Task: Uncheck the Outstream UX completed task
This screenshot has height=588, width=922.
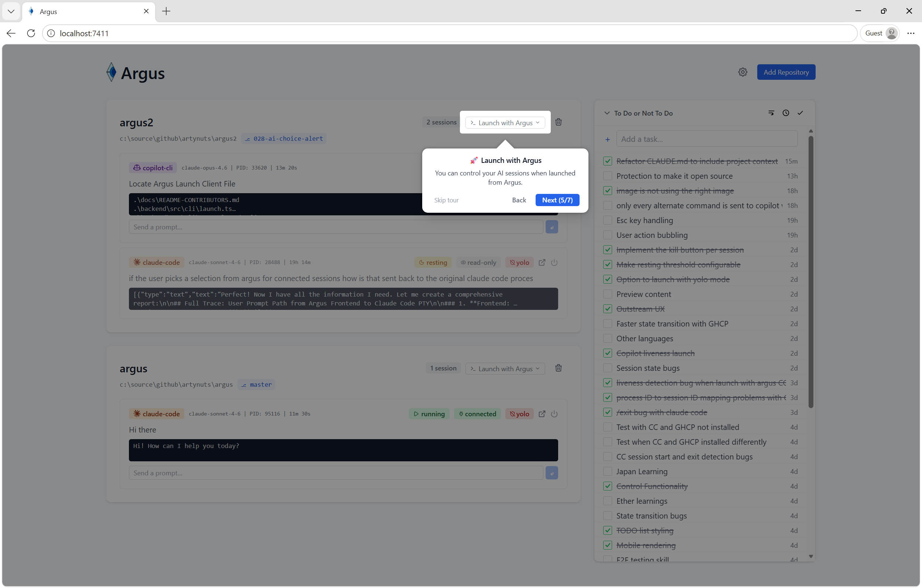Action: [x=607, y=308]
